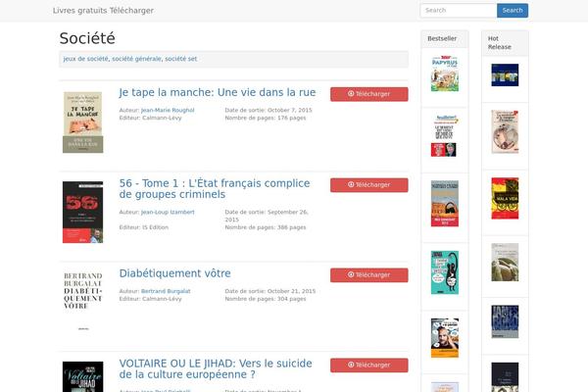
Task: Click the Société page heading
Action: pyautogui.click(x=87, y=38)
